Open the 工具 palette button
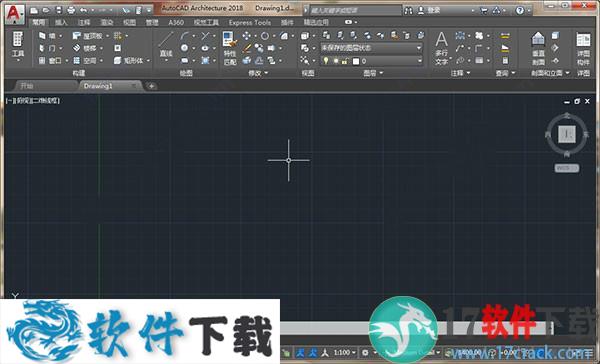Viewport: 600px width, 364px height. pos(18,46)
